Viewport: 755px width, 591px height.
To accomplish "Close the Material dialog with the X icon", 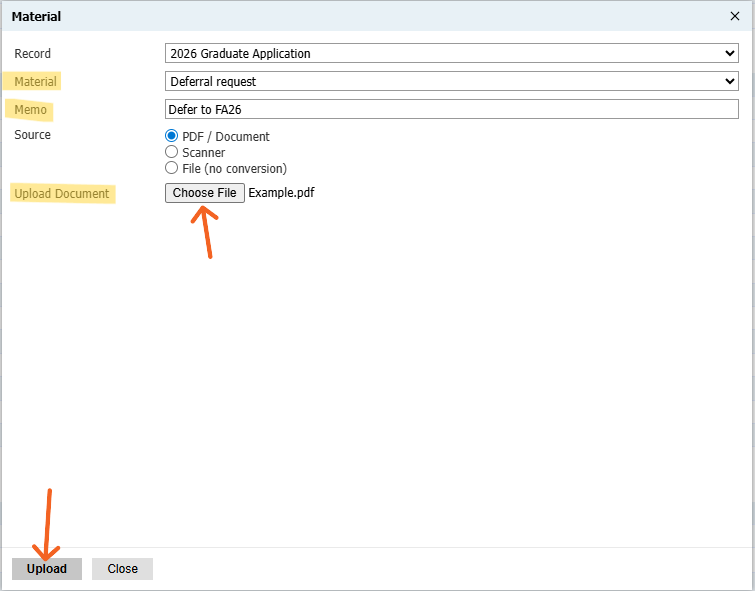I will click(736, 16).
